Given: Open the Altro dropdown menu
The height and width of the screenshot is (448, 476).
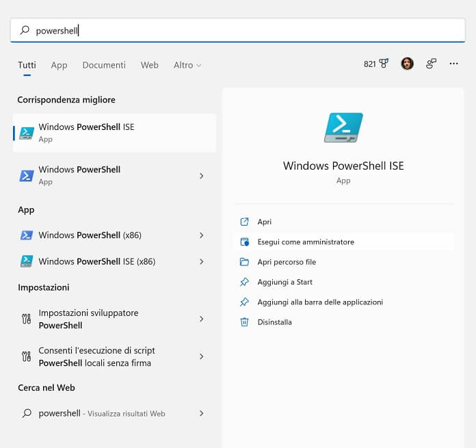Looking at the screenshot, I should click(x=187, y=65).
